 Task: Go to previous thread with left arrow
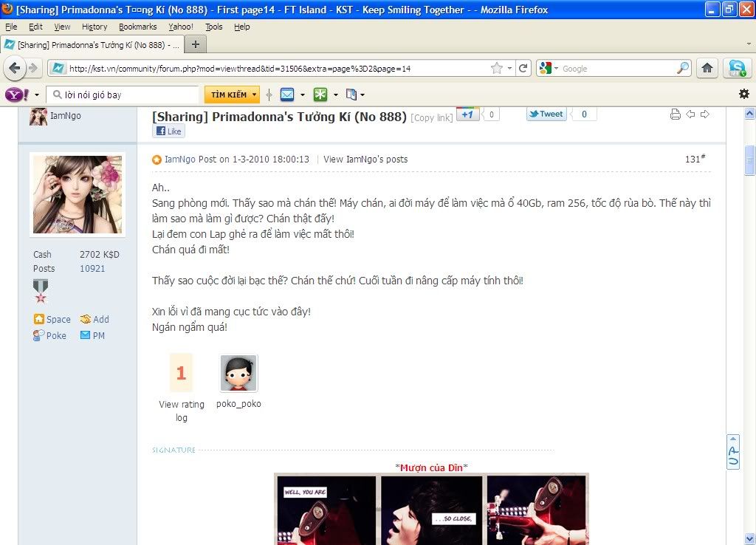690,114
